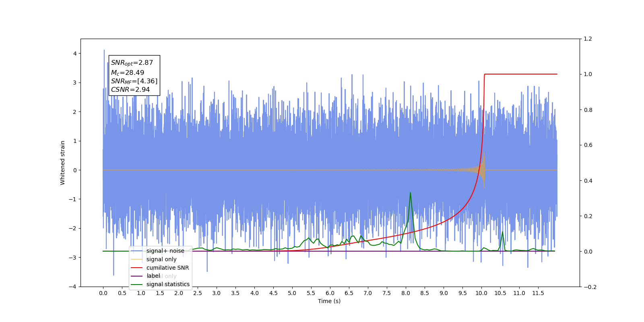
Task: Click the x-axis tick label 8.0
Action: tap(406, 293)
